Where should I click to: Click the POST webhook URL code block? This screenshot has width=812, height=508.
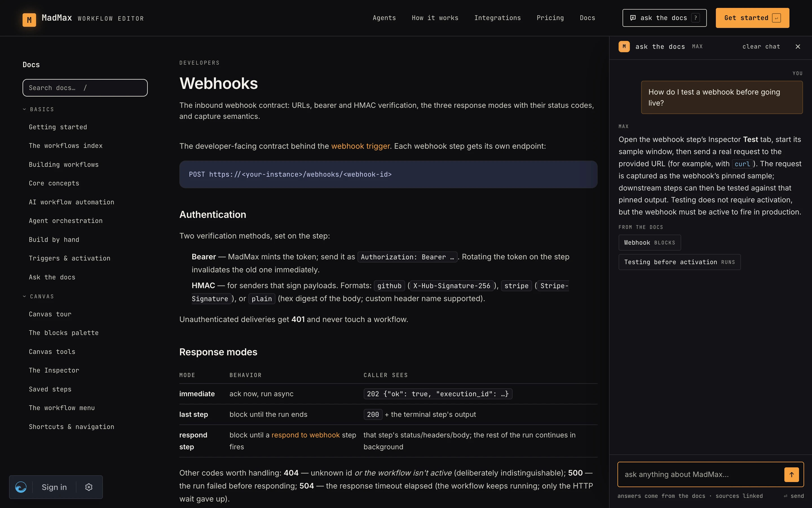(388, 174)
